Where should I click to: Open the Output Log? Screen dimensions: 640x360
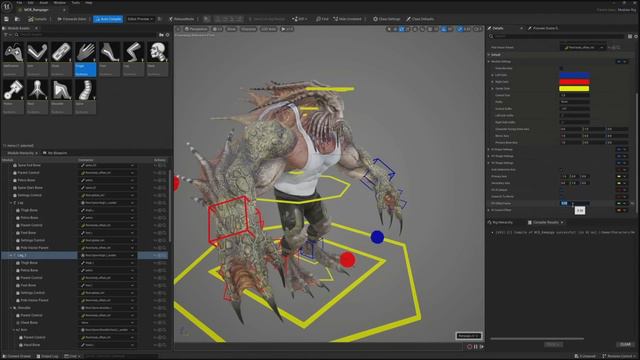pos(48,356)
